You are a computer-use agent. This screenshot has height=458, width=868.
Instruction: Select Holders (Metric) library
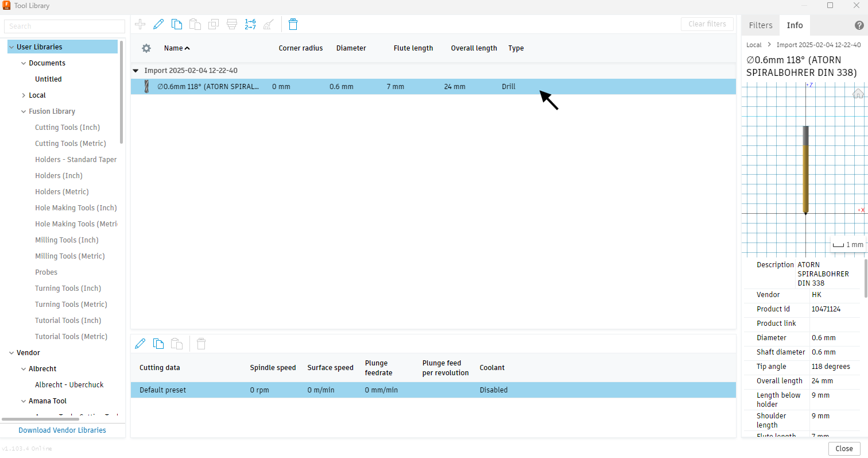pyautogui.click(x=62, y=192)
